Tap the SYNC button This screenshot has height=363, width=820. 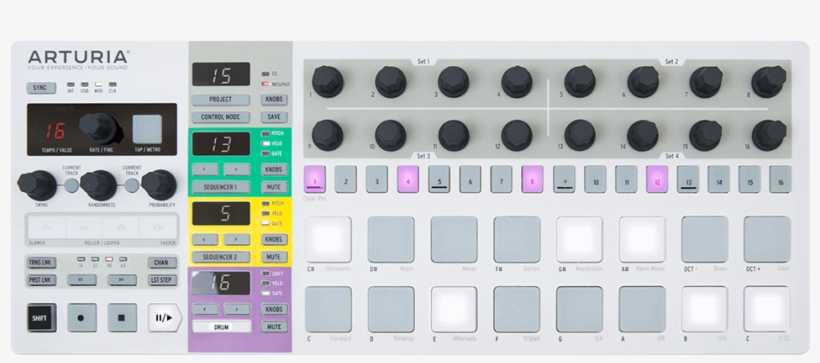point(41,88)
